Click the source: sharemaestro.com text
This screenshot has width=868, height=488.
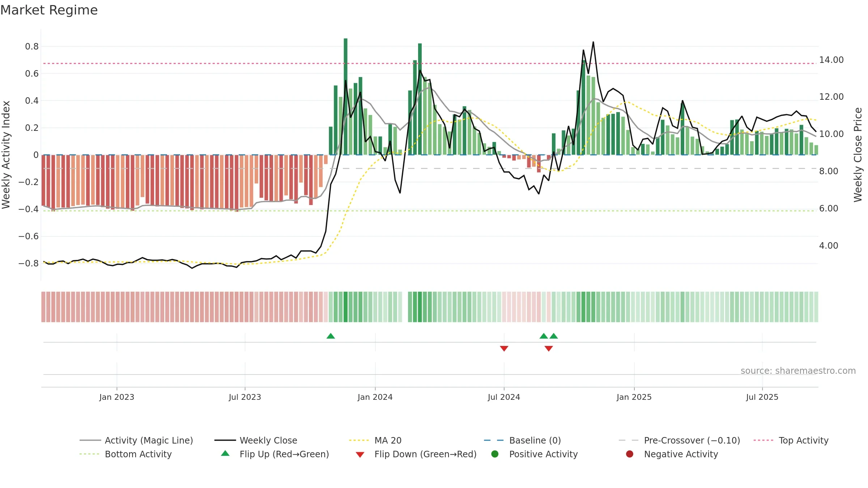click(798, 371)
